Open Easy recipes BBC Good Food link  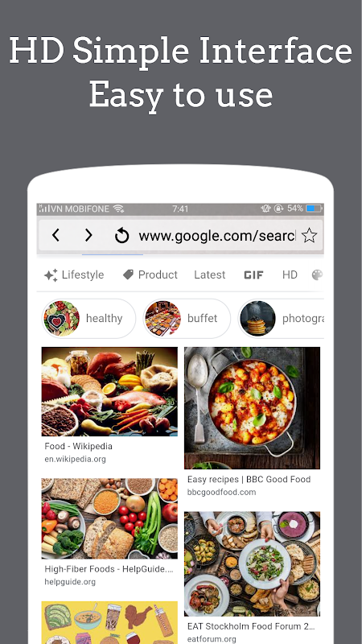249,479
